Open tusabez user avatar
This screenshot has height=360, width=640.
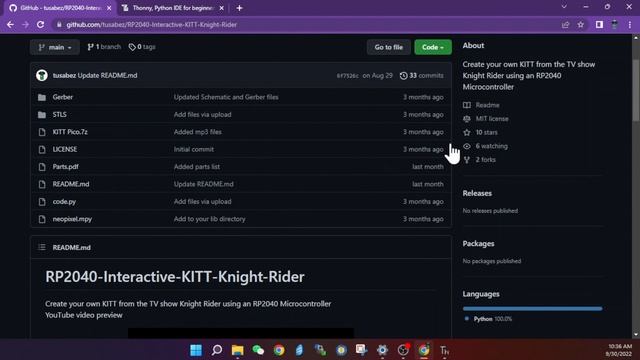point(42,76)
